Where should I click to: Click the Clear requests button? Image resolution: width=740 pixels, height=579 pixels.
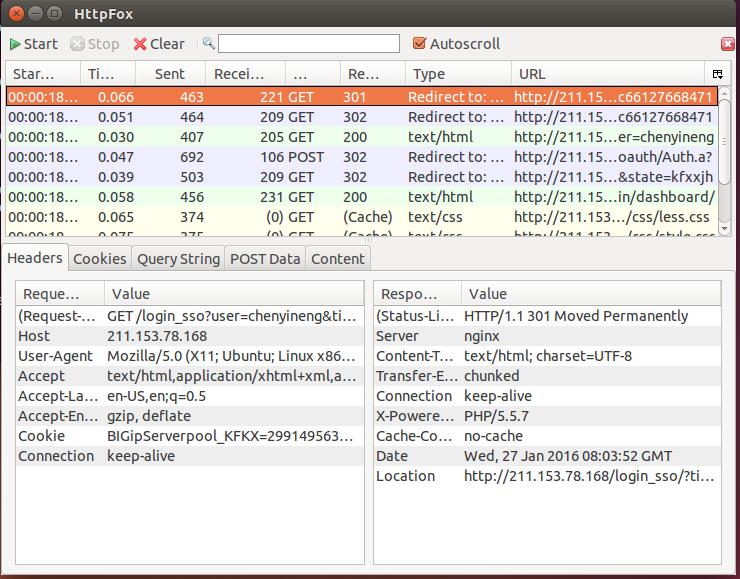pos(159,44)
